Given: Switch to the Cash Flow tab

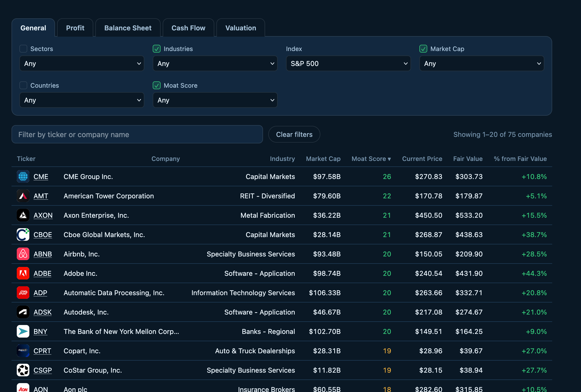Looking at the screenshot, I should 188,28.
